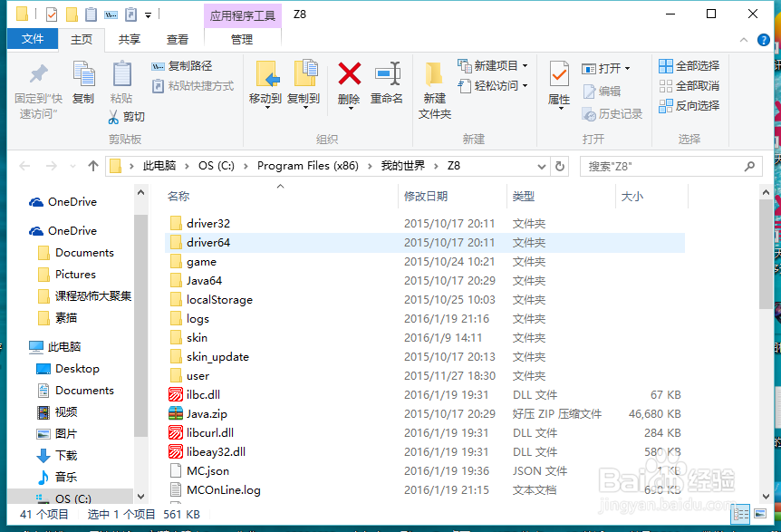Click quick access Properties checkmark in title bar
781x532 pixels.
point(52,15)
